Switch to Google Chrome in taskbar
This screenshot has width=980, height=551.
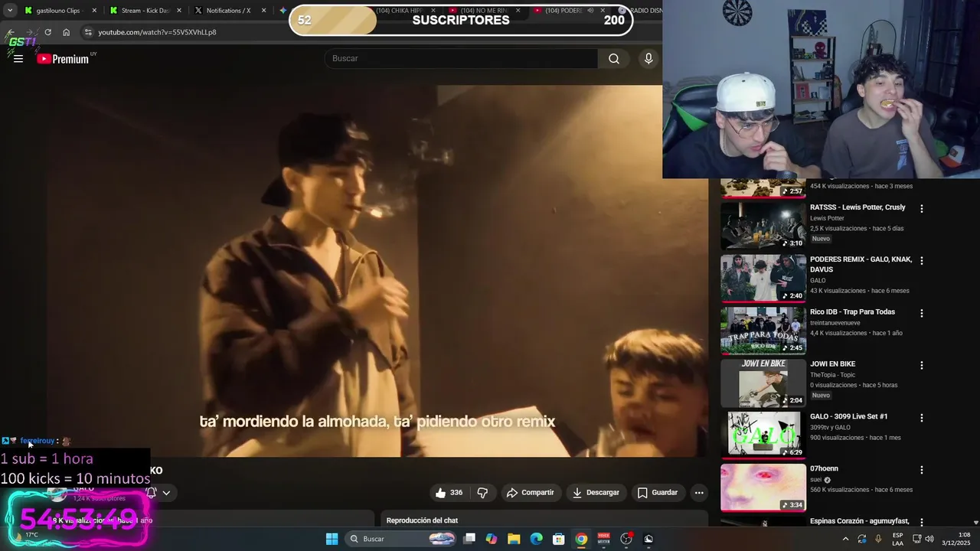coord(581,539)
